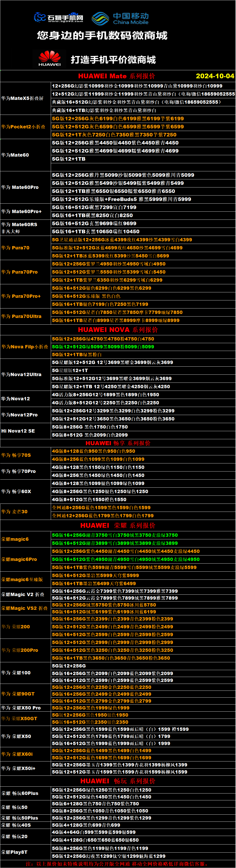The image size is (236, 868).
Task: Click the 4G版4+64G白599 row
Action: point(143,832)
